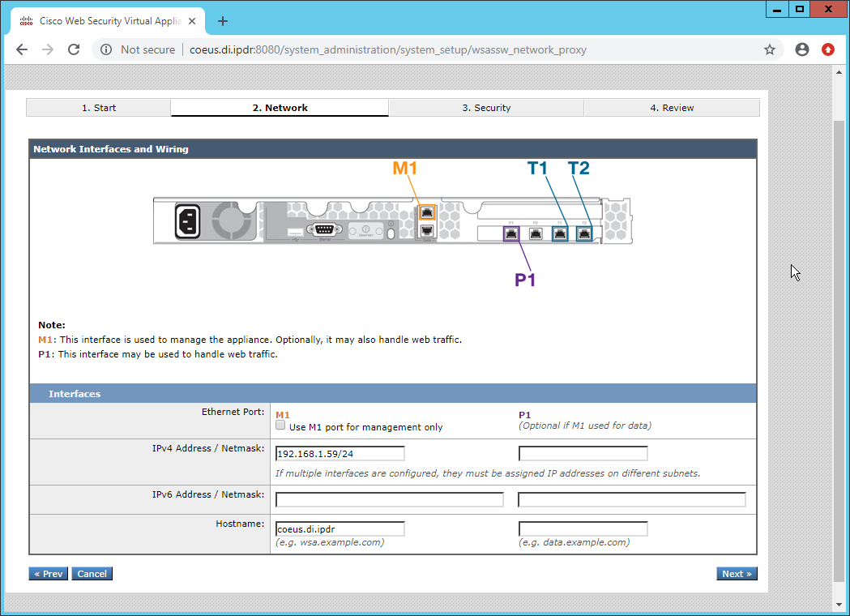The image size is (850, 616).
Task: Click the T2 port in the wiring diagram
Action: [584, 233]
